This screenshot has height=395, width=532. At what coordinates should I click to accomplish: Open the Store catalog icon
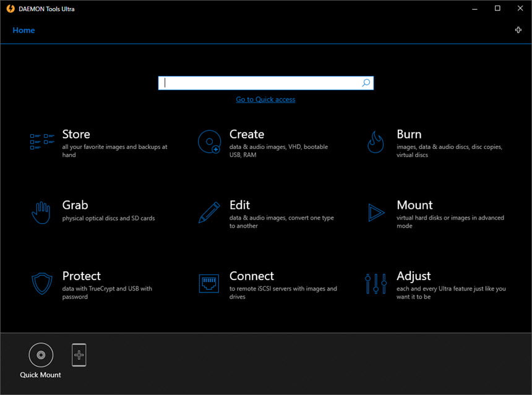[x=42, y=142]
